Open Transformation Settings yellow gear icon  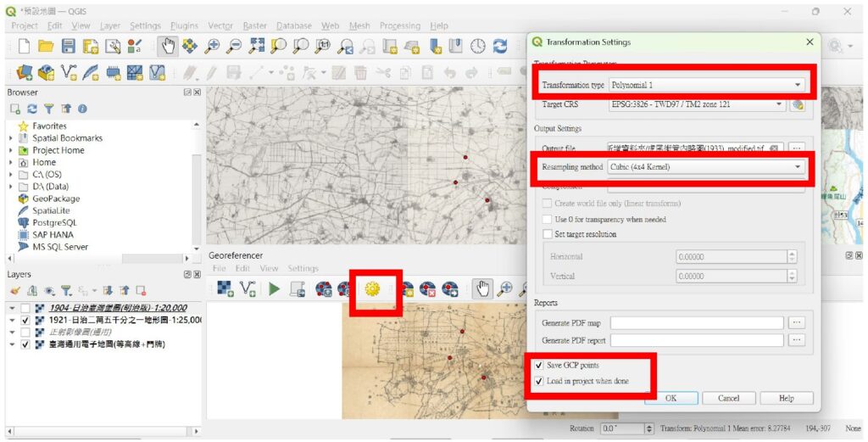click(x=373, y=288)
